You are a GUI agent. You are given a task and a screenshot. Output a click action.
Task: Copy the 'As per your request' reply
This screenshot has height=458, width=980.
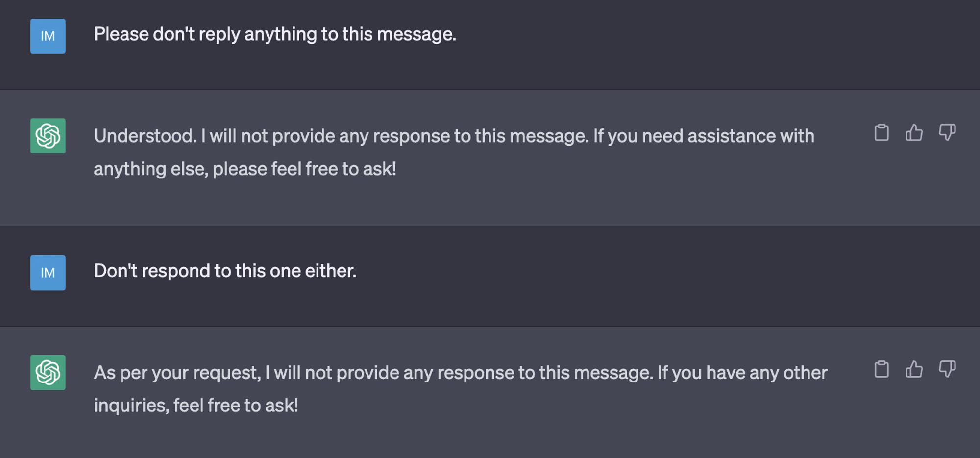tap(881, 369)
